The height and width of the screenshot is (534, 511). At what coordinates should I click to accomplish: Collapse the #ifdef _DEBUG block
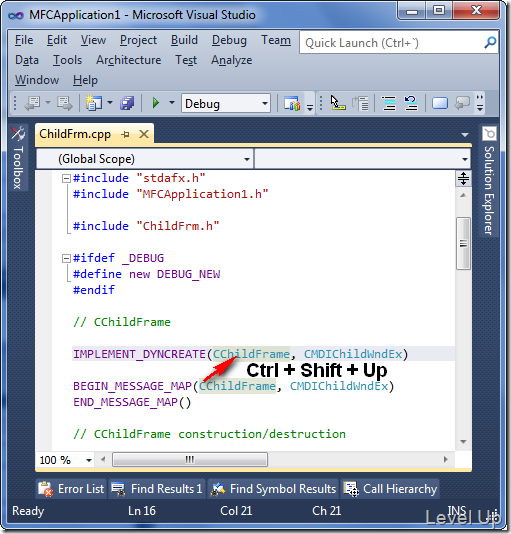click(x=66, y=258)
